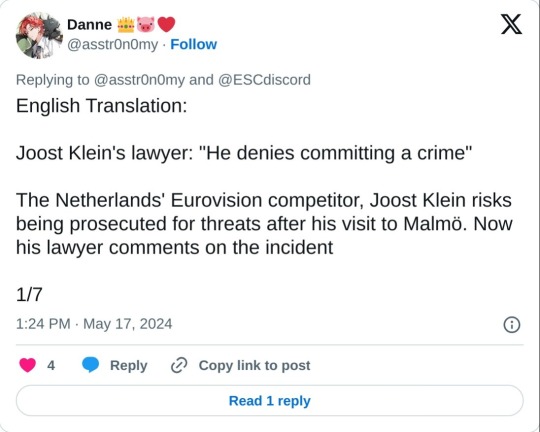
Task: Click the chain link icon
Action: pyautogui.click(x=179, y=365)
